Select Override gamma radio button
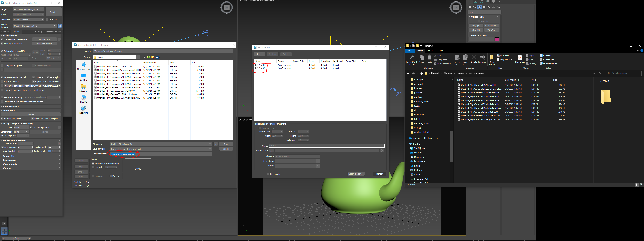The width and height of the screenshot is (644, 241). [93, 167]
